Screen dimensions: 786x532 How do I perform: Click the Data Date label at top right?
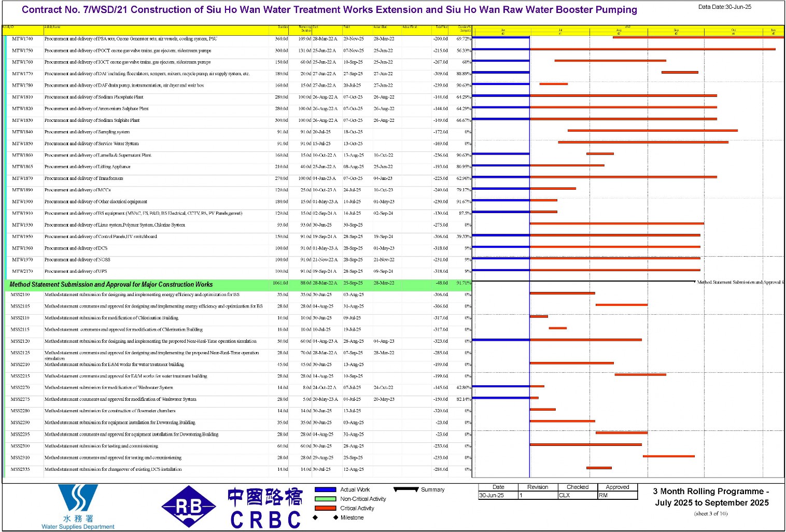[x=724, y=7]
